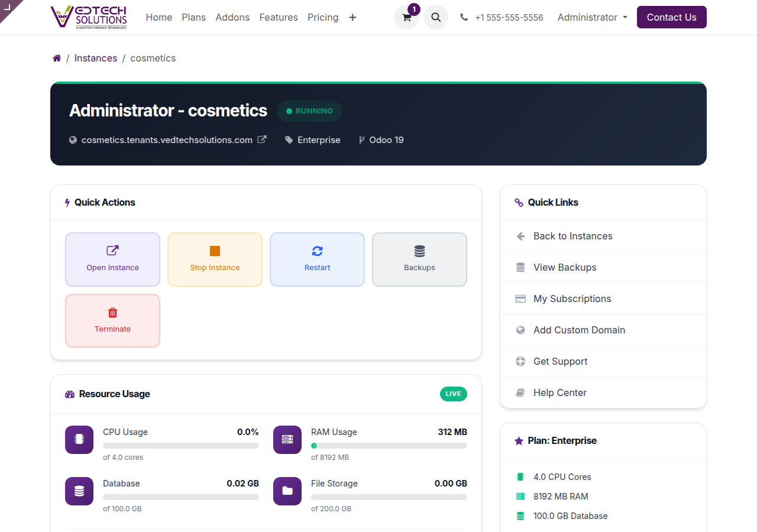Click the RAM Usage progress bar

click(389, 446)
